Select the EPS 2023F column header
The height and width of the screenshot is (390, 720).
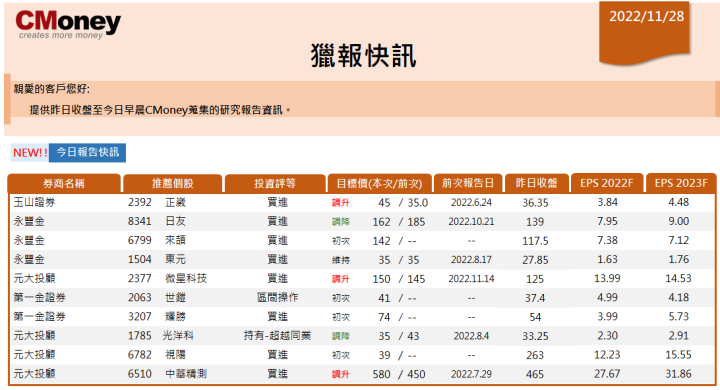point(681,183)
